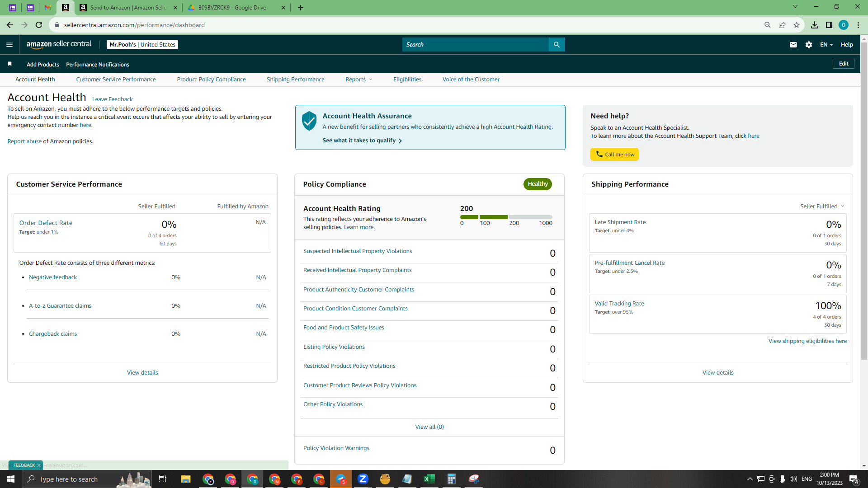View details for Customer Service Performance

point(142,373)
